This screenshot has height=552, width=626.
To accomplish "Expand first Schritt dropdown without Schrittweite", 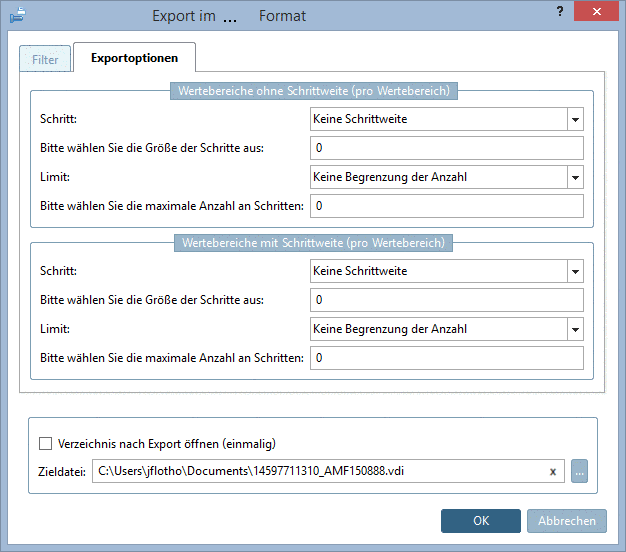I will point(575,120).
